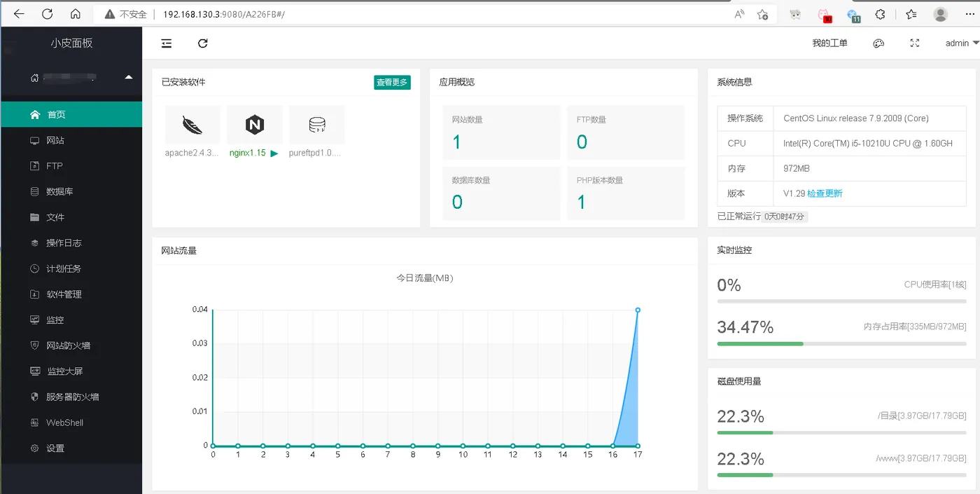Open the theme palette icon
The image size is (980, 494).
click(x=878, y=43)
